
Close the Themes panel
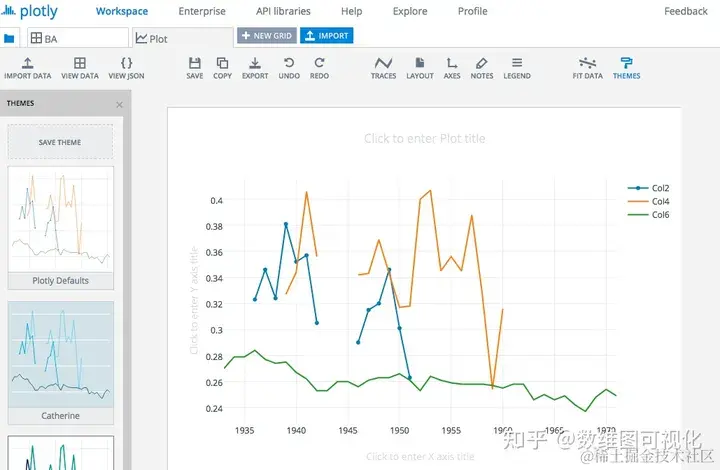(x=119, y=105)
